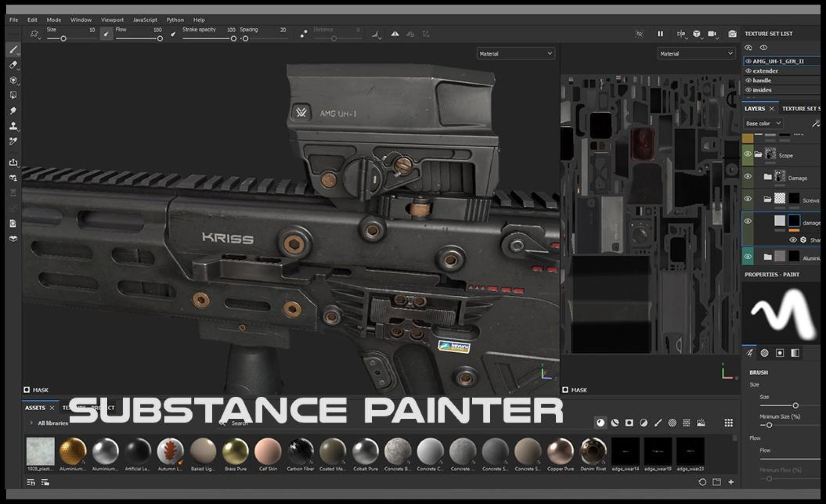Click the symmetry icon in the toolbar

point(395,34)
